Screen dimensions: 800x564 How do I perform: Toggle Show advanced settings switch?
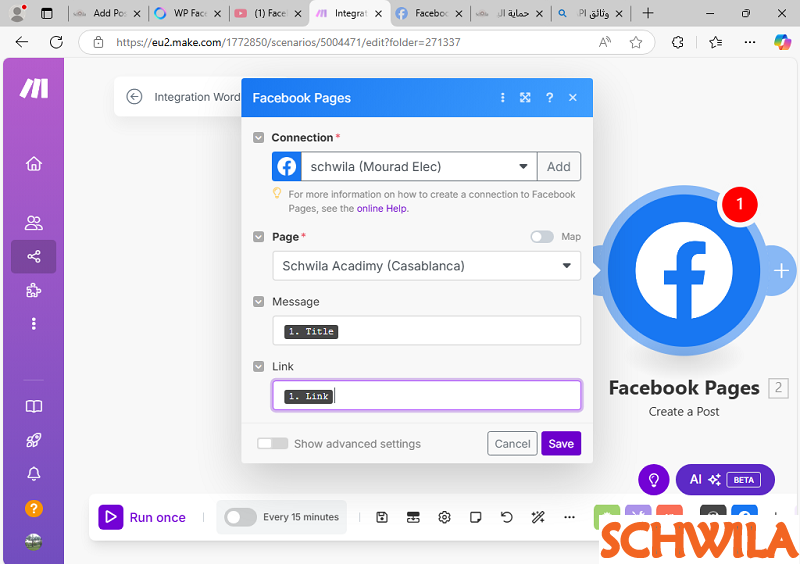pos(272,444)
